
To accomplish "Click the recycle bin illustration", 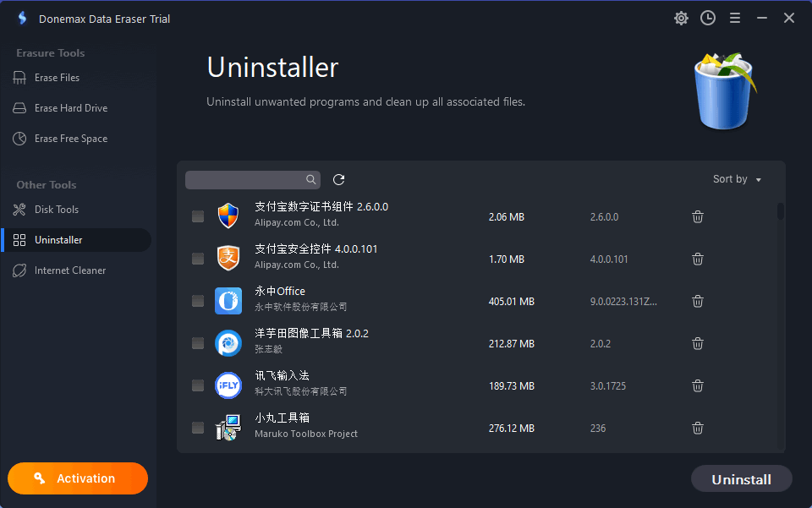I will pyautogui.click(x=725, y=90).
